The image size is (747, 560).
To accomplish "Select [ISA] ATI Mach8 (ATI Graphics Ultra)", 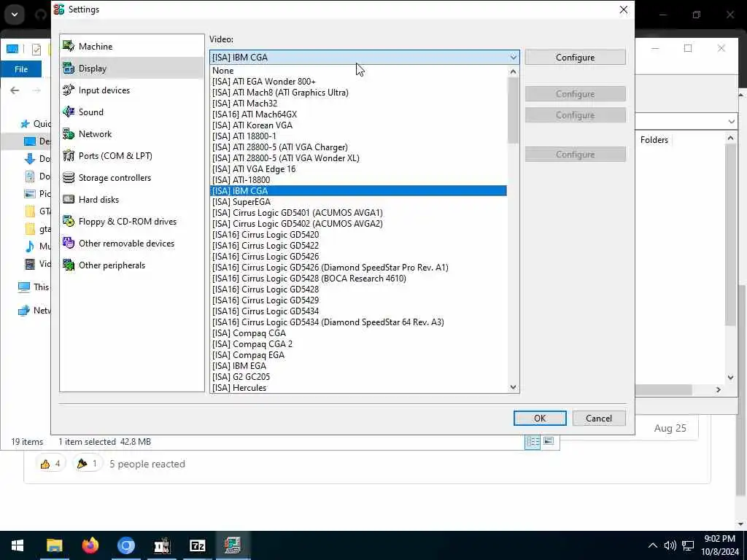I will 358,93.
